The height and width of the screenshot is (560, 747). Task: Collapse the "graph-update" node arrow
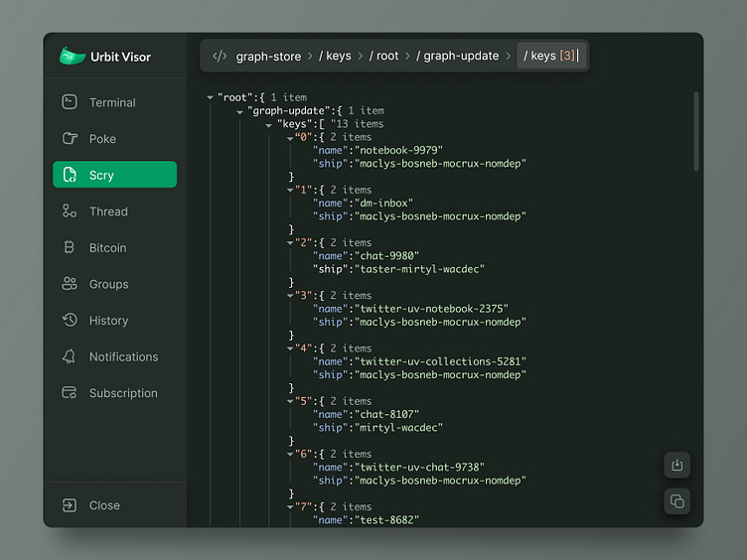[240, 111]
